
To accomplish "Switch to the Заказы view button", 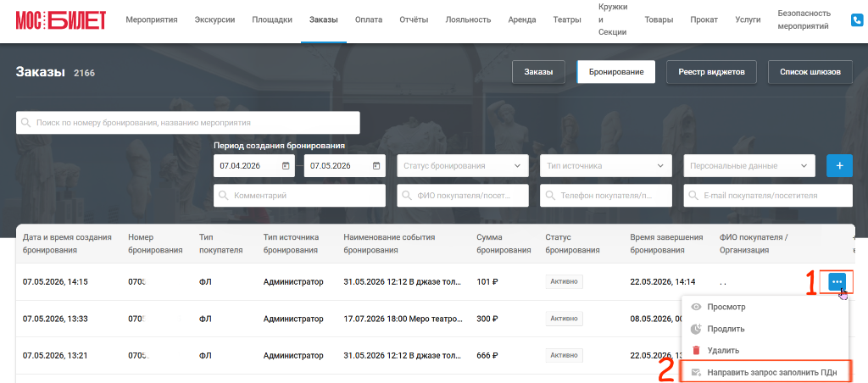I will (538, 72).
